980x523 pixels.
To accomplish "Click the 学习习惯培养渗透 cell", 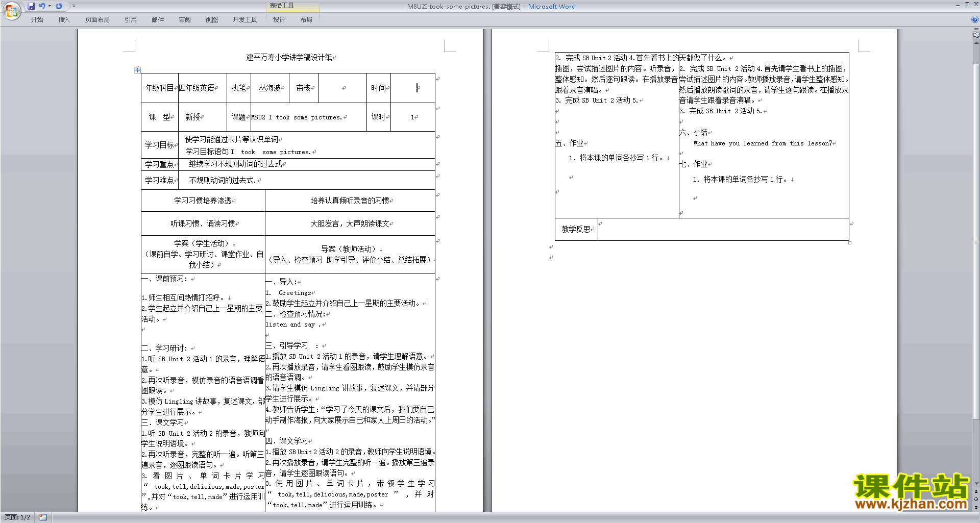I will (x=203, y=201).
